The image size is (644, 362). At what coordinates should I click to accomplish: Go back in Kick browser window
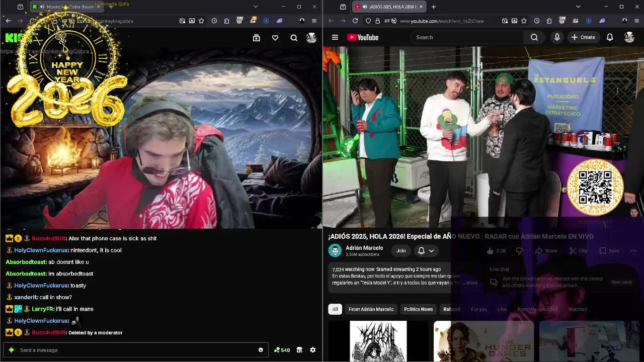click(9, 21)
